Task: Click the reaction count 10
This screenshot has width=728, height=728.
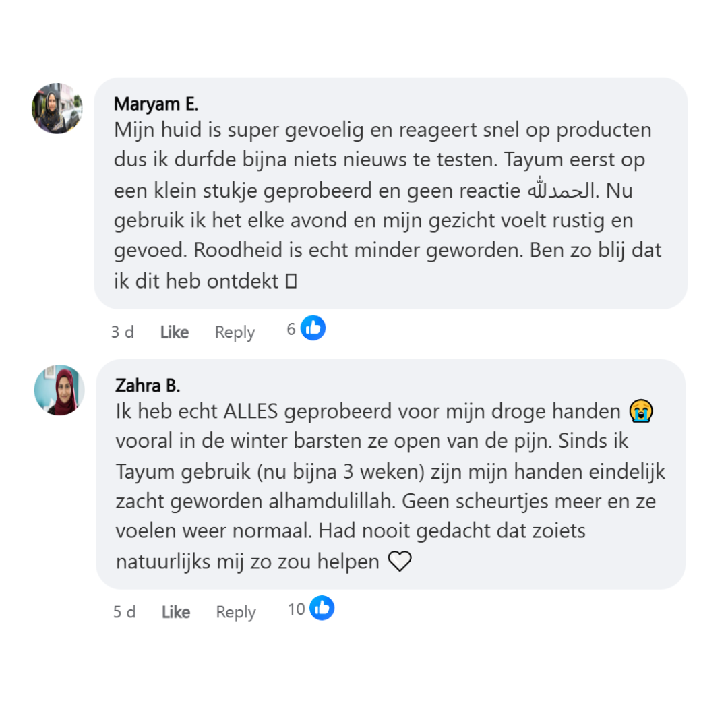Action: pyautogui.click(x=297, y=609)
